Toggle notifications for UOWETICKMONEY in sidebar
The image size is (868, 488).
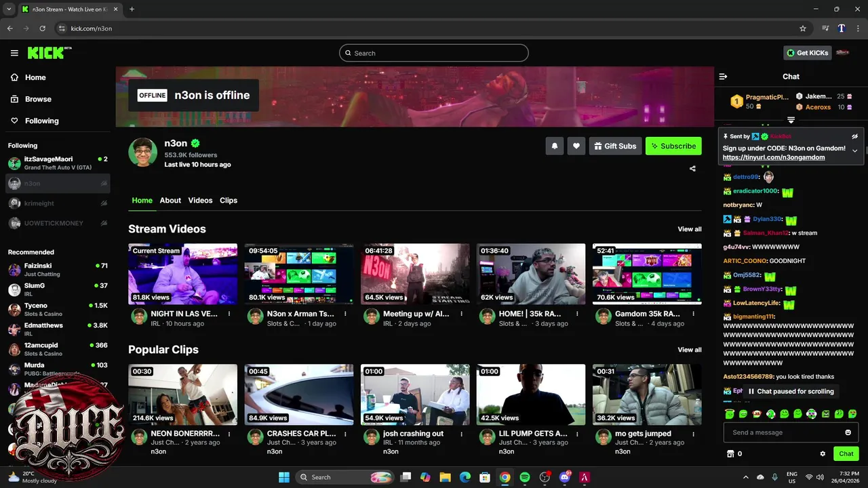click(x=104, y=223)
